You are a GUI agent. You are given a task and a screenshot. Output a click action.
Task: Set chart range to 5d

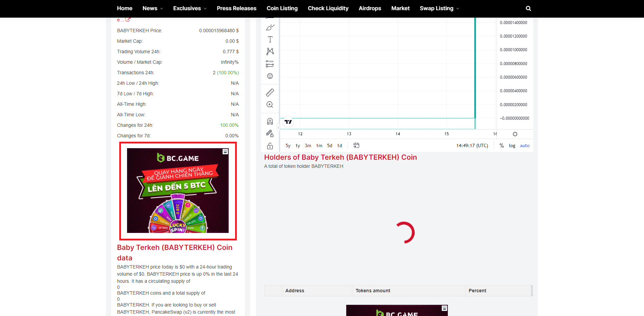329,146
